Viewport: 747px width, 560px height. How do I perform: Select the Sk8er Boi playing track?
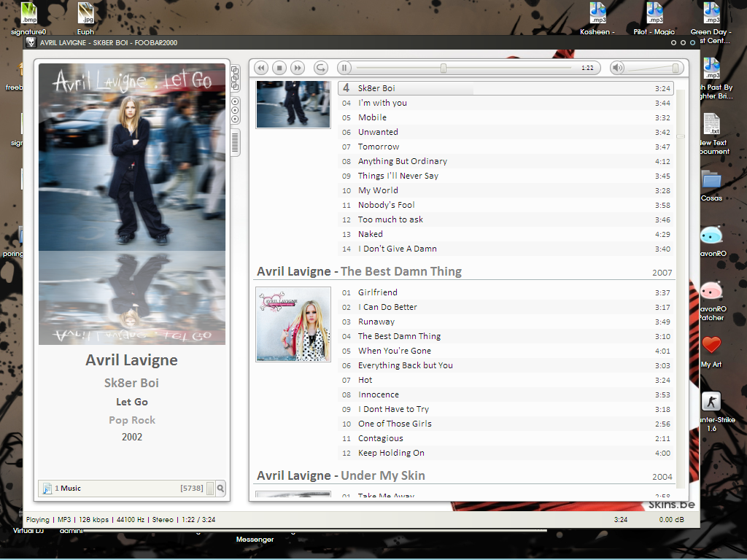click(x=506, y=88)
